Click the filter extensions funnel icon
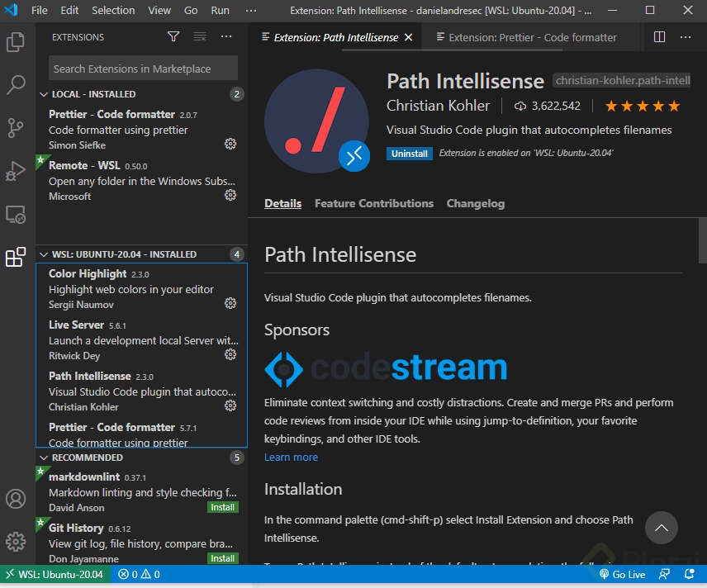Viewport: 707px width, 588px height. [x=173, y=37]
